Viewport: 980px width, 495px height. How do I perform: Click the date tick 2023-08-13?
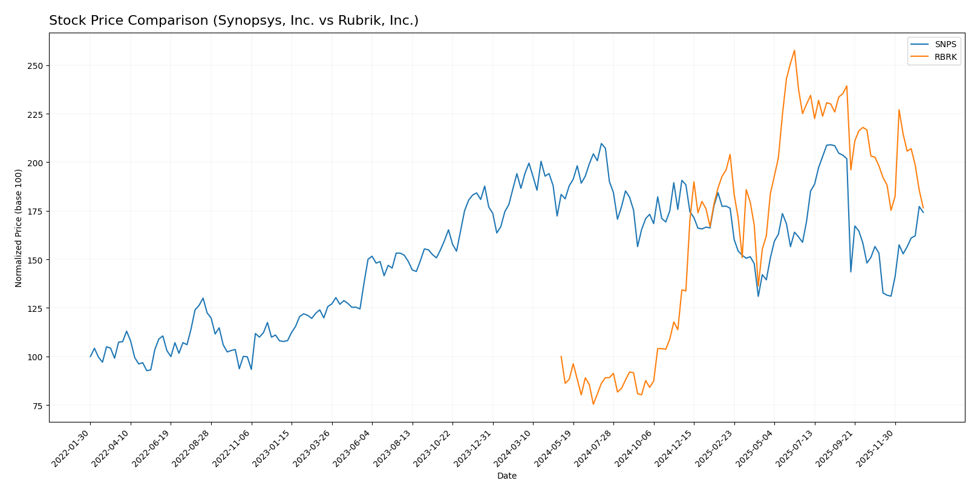pyautogui.click(x=393, y=448)
